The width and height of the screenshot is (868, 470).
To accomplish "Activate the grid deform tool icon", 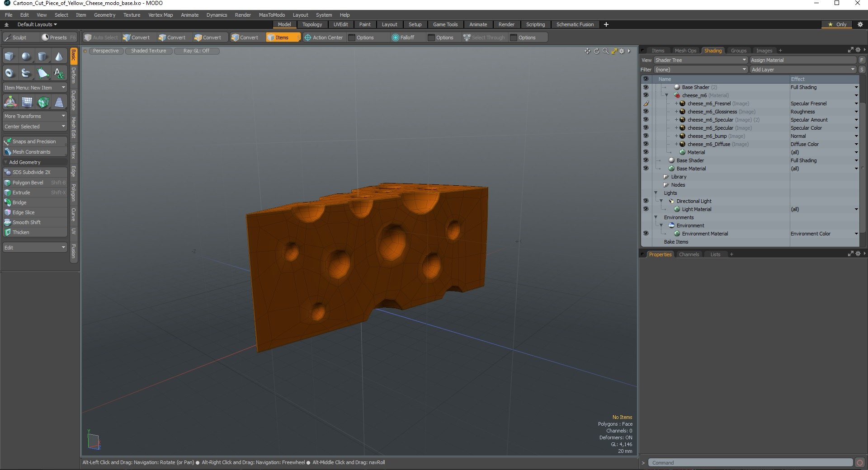I will [27, 102].
